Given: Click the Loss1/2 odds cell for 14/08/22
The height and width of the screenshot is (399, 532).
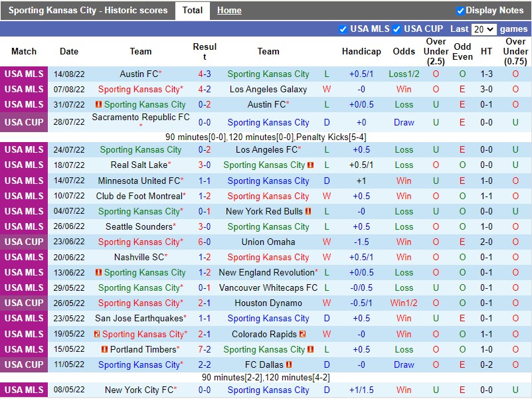Looking at the screenshot, I should pyautogui.click(x=404, y=74).
